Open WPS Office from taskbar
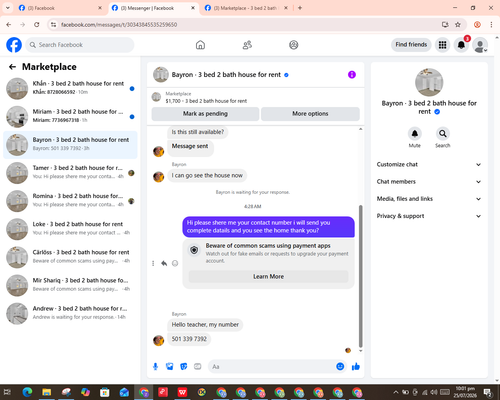500x400 pixels. 182,392
